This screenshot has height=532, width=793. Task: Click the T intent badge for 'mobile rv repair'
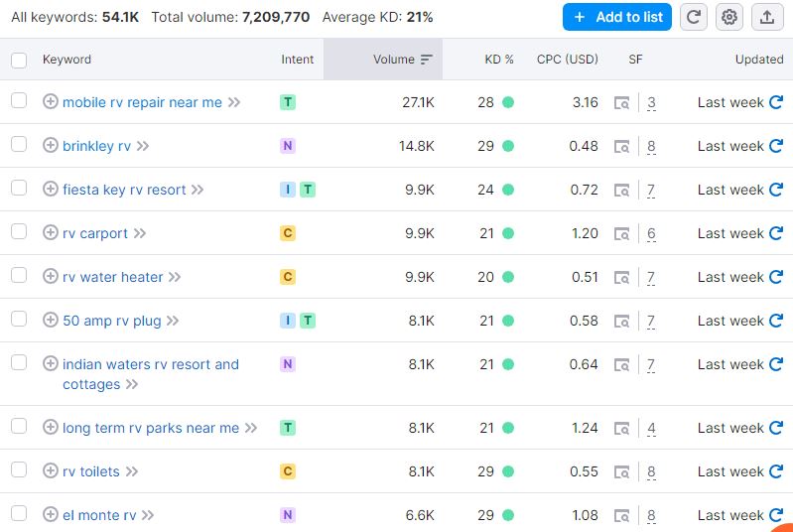(x=287, y=102)
